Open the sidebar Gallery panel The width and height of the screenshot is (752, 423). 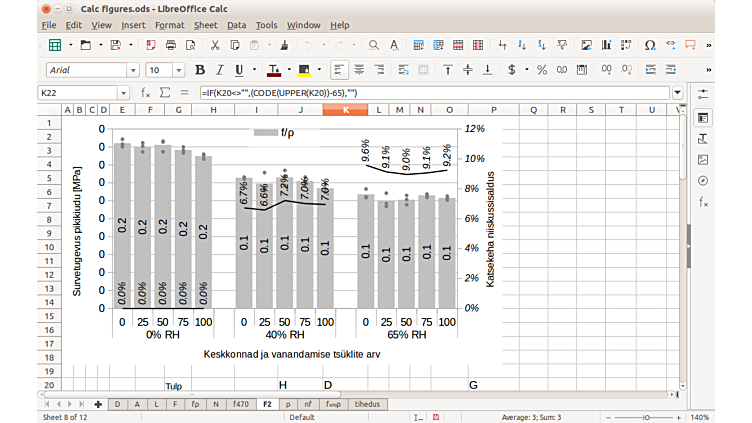703,160
